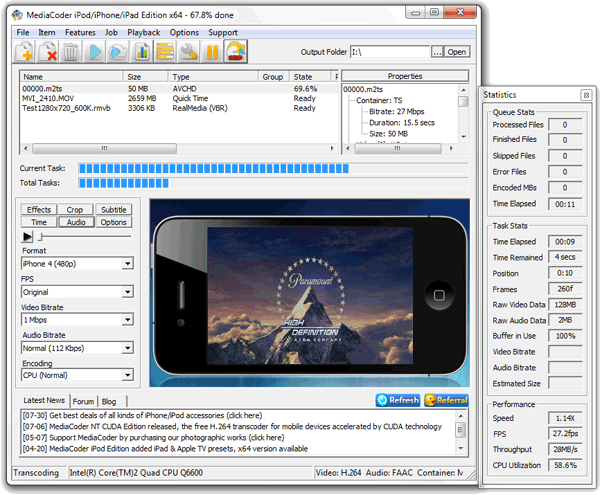Open the Support menu
The height and width of the screenshot is (495, 600).
tap(223, 33)
